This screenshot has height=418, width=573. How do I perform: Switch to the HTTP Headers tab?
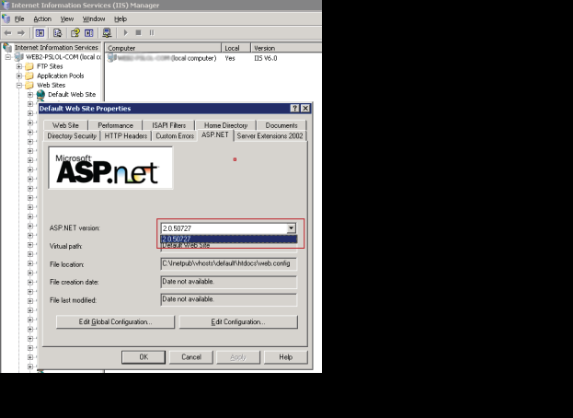click(126, 136)
